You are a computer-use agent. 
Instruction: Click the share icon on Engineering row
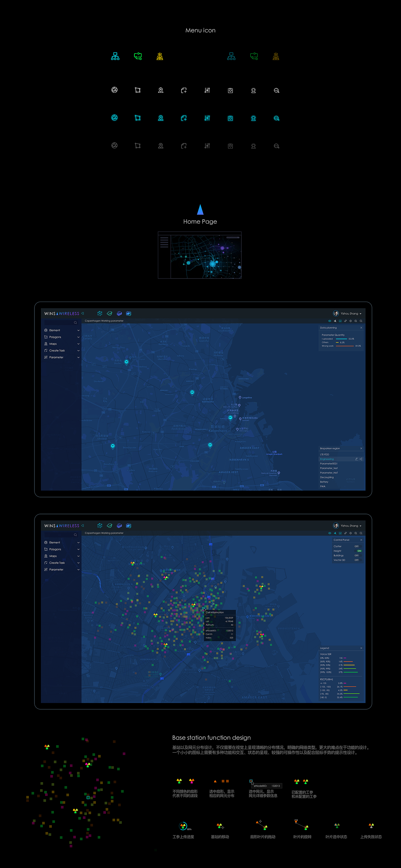[361, 459]
